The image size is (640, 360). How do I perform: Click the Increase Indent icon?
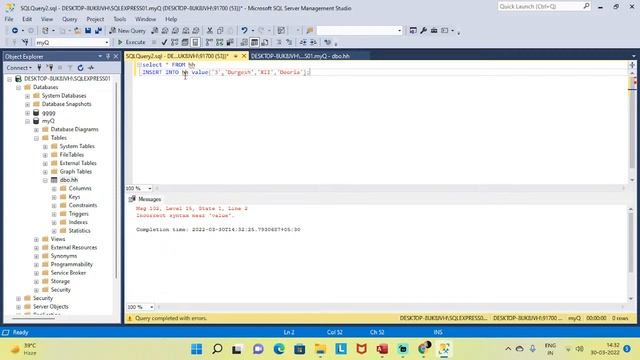click(313, 42)
